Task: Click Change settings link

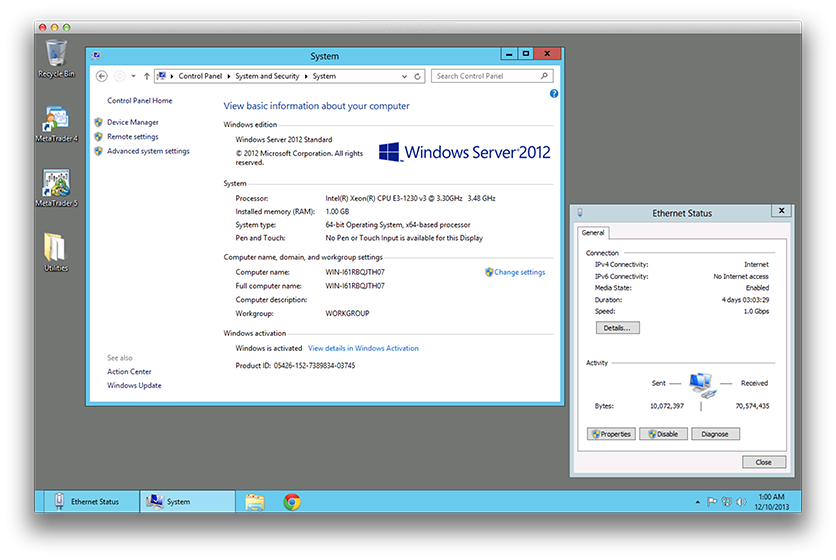Action: pos(519,272)
